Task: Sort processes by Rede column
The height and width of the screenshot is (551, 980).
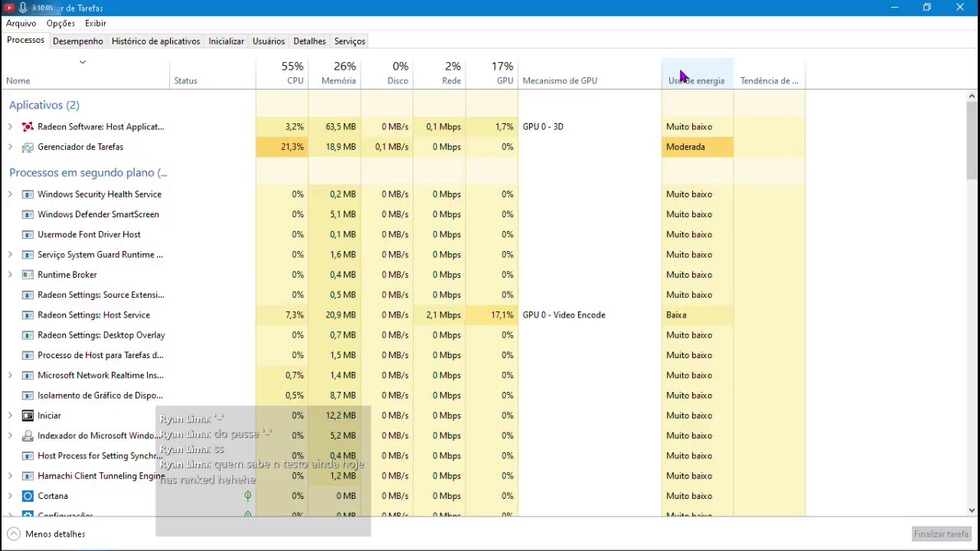Action: (439, 74)
